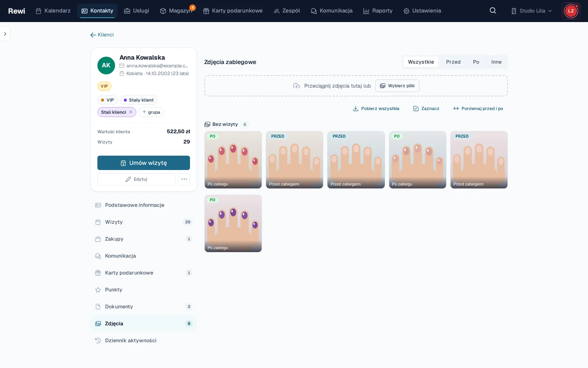
Task: Toggle the Zaznacz selection mode
Action: click(x=426, y=109)
